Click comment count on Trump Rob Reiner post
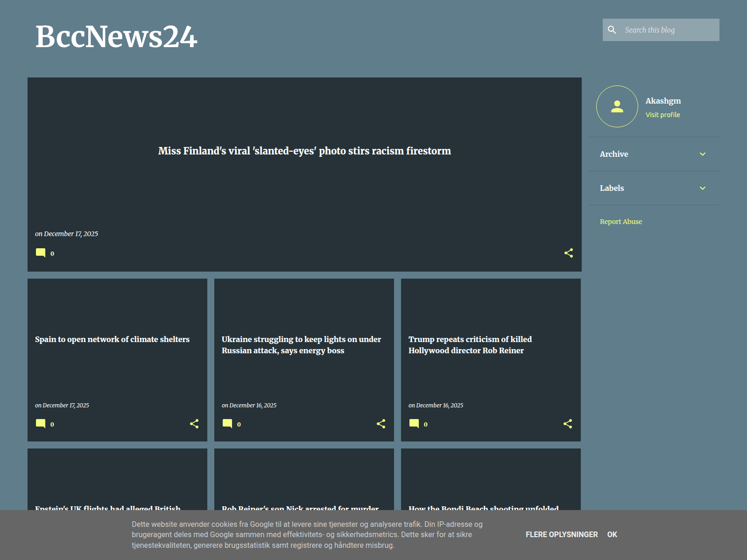 [426, 424]
